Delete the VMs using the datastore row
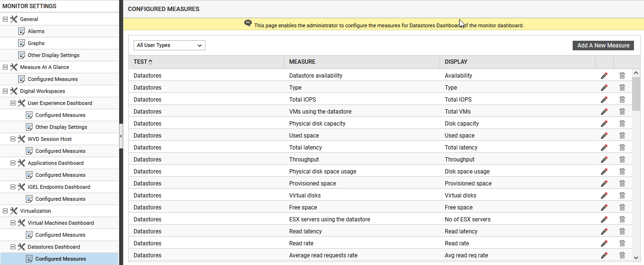 coord(622,112)
